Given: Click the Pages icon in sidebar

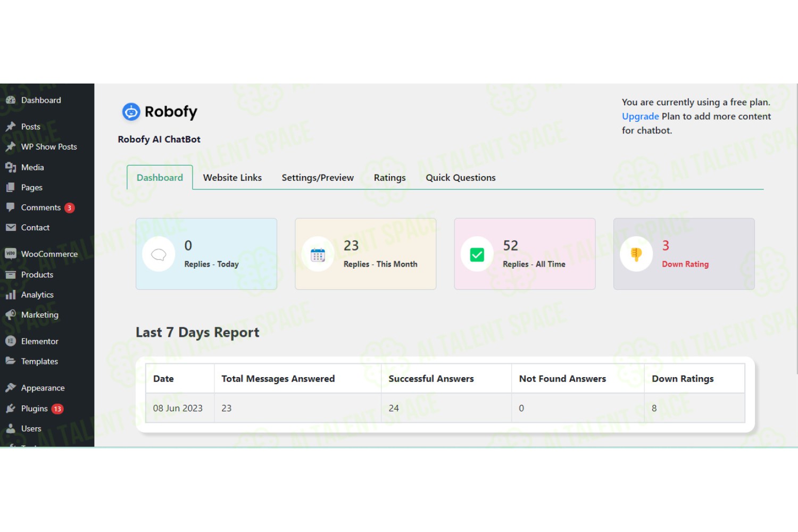Looking at the screenshot, I should (11, 187).
